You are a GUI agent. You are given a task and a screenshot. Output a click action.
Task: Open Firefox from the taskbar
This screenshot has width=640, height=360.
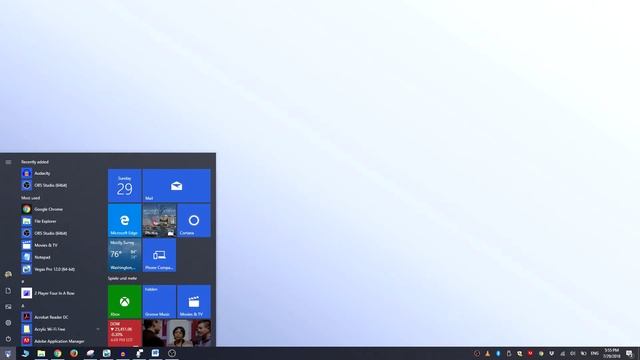pos(74,353)
